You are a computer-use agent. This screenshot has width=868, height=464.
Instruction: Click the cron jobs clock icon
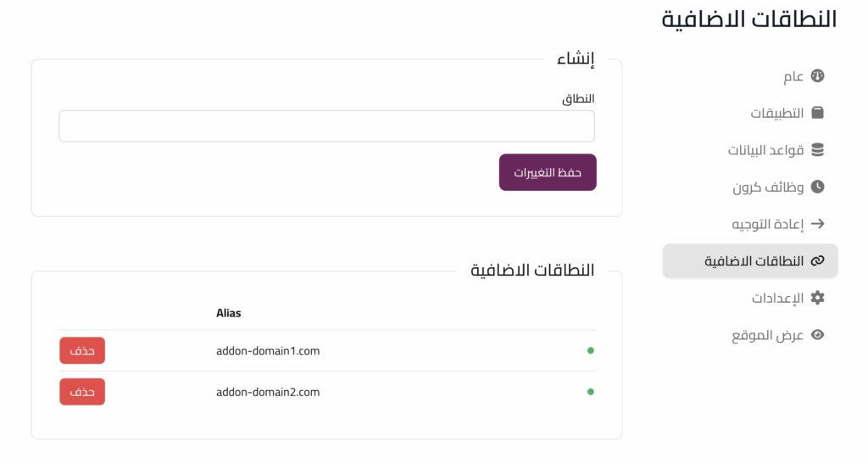pyautogui.click(x=817, y=187)
